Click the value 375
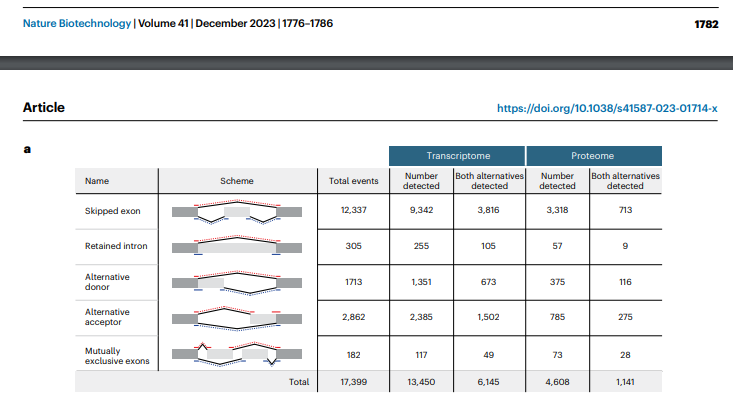This screenshot has height=401, width=733. (x=557, y=282)
